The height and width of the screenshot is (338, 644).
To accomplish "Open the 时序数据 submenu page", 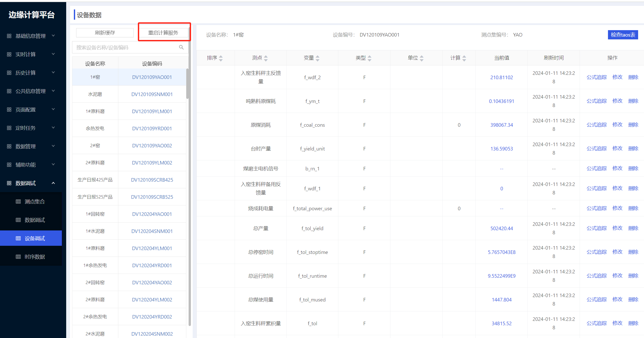I will (x=31, y=257).
